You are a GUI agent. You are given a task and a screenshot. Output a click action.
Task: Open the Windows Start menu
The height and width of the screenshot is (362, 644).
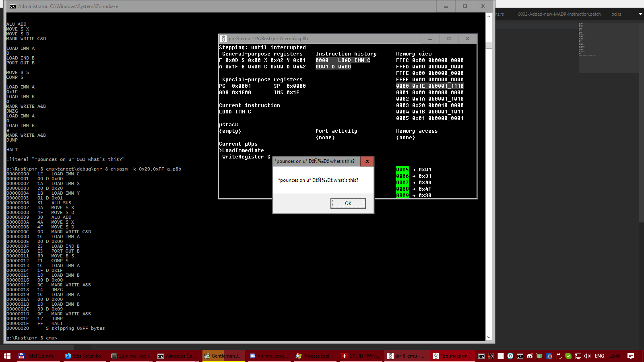point(7,356)
